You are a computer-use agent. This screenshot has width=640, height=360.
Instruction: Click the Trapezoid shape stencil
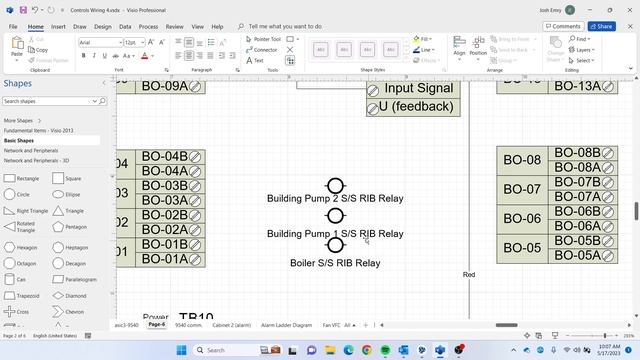pos(21,296)
